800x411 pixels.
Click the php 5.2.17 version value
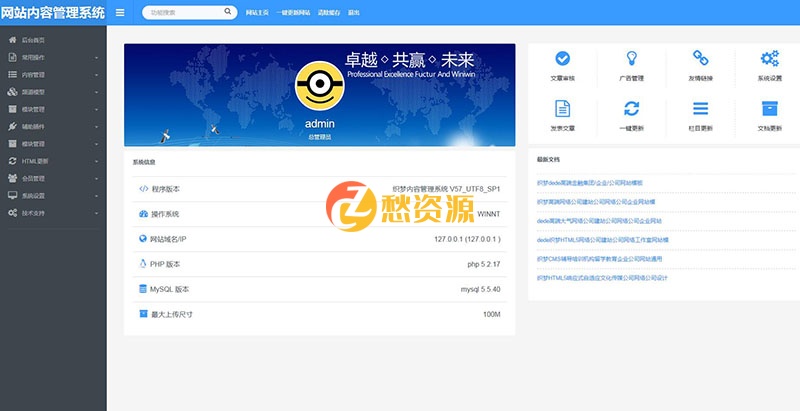click(x=484, y=264)
